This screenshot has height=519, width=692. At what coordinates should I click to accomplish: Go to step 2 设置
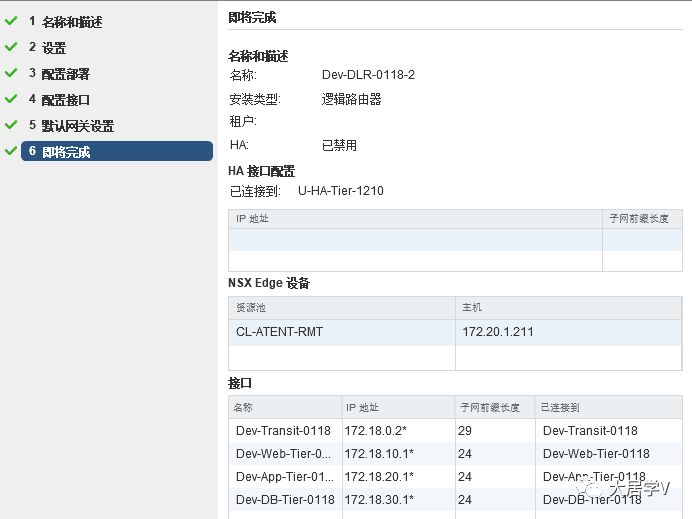pos(53,47)
